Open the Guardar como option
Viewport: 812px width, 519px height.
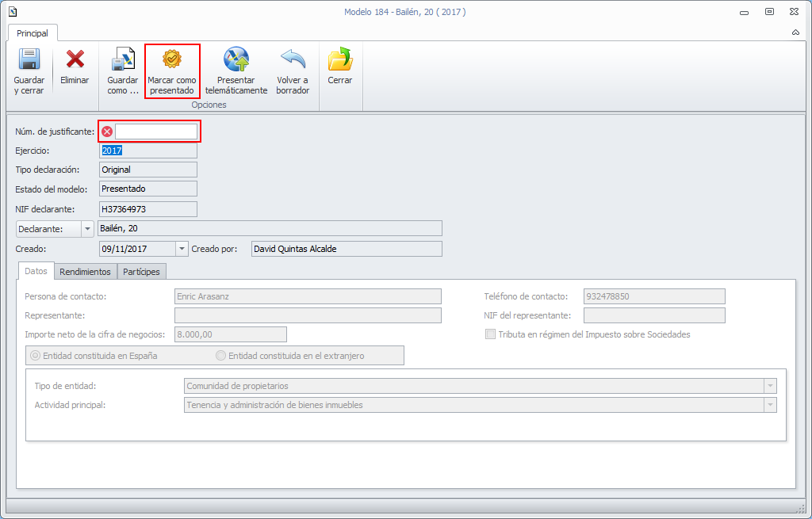123,71
